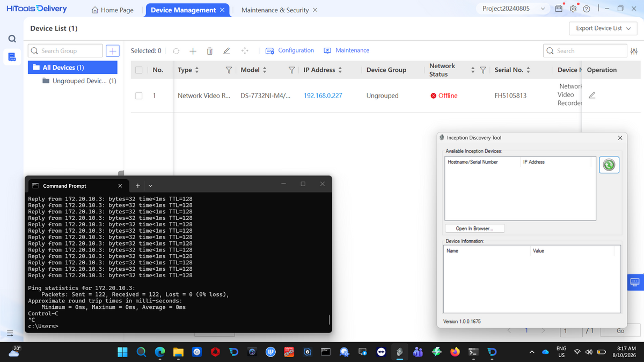Screen dimensions: 644x362
Task: Open Firefox from the taskbar
Action: click(455, 352)
